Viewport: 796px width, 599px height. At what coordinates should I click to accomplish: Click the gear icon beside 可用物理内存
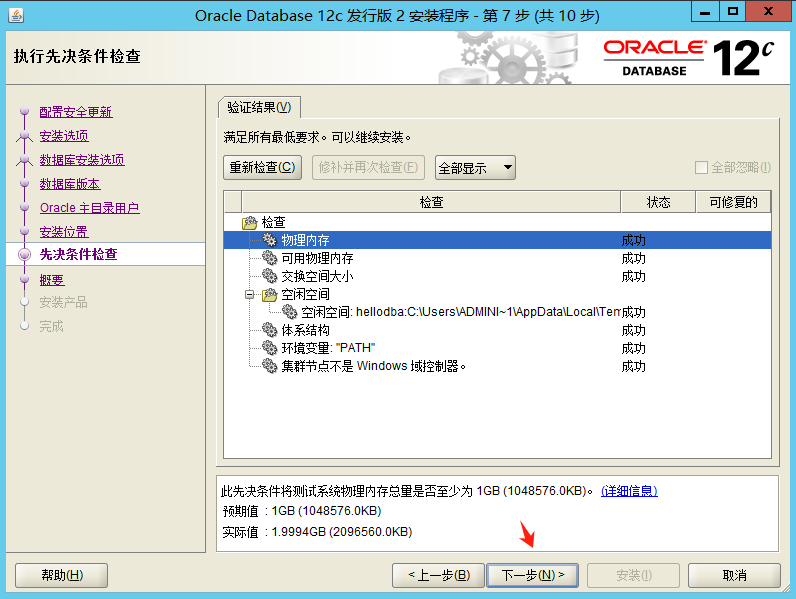tap(270, 258)
